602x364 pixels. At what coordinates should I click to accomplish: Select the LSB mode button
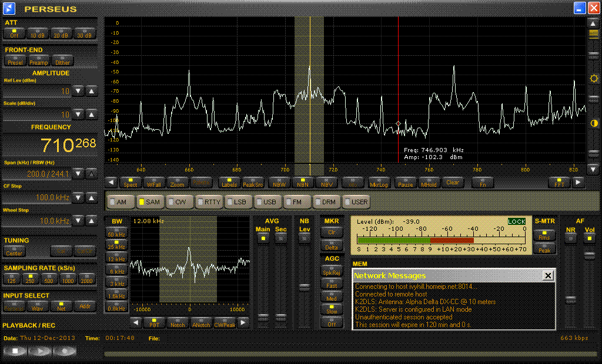pos(239,202)
